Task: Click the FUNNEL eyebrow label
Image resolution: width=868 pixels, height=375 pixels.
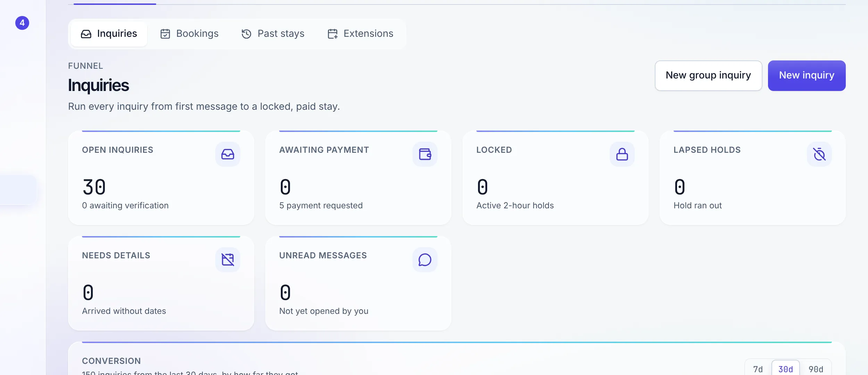Action: tap(85, 66)
